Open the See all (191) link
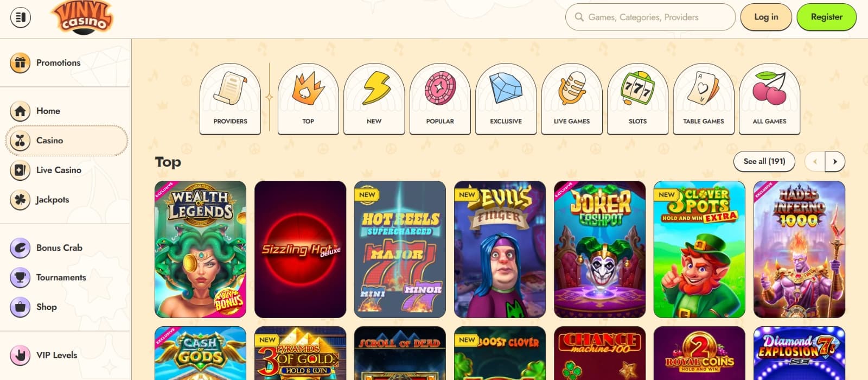Viewport: 868px width, 380px height. click(x=764, y=161)
